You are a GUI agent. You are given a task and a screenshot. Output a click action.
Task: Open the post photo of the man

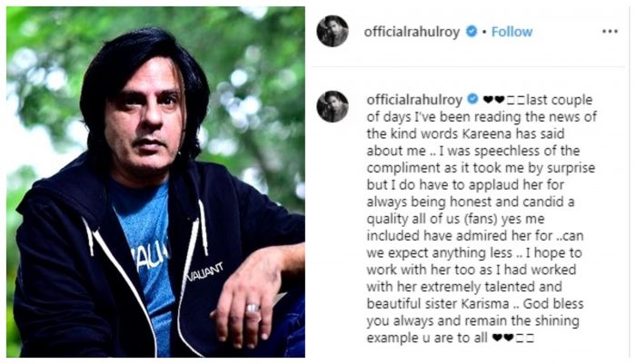click(x=155, y=182)
